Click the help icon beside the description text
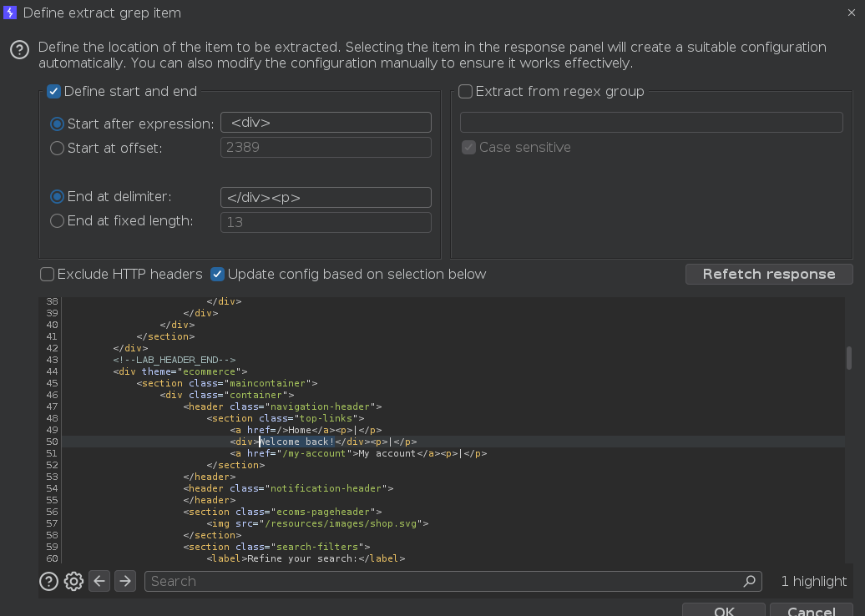 [19, 50]
